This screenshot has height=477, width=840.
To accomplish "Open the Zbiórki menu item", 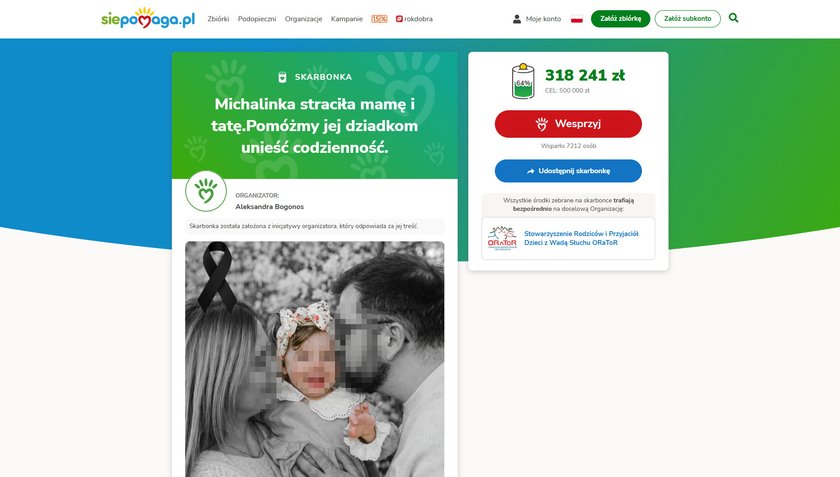I will click(218, 19).
